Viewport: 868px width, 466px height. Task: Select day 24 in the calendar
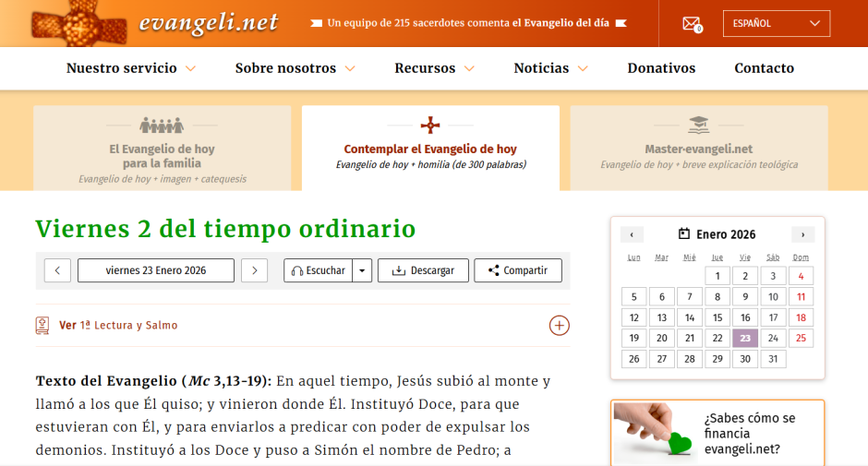(x=773, y=338)
